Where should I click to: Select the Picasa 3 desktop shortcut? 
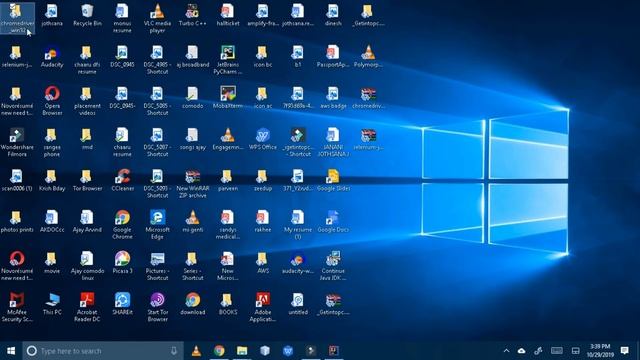click(x=122, y=263)
